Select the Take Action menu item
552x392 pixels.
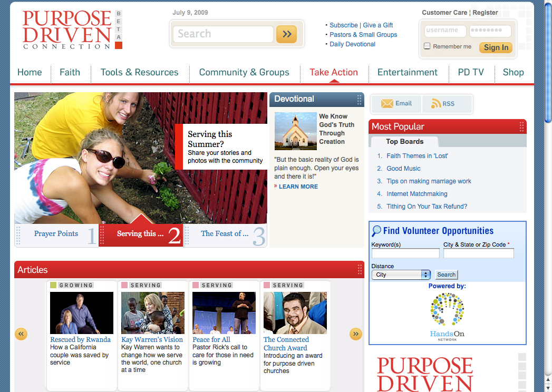click(x=333, y=73)
